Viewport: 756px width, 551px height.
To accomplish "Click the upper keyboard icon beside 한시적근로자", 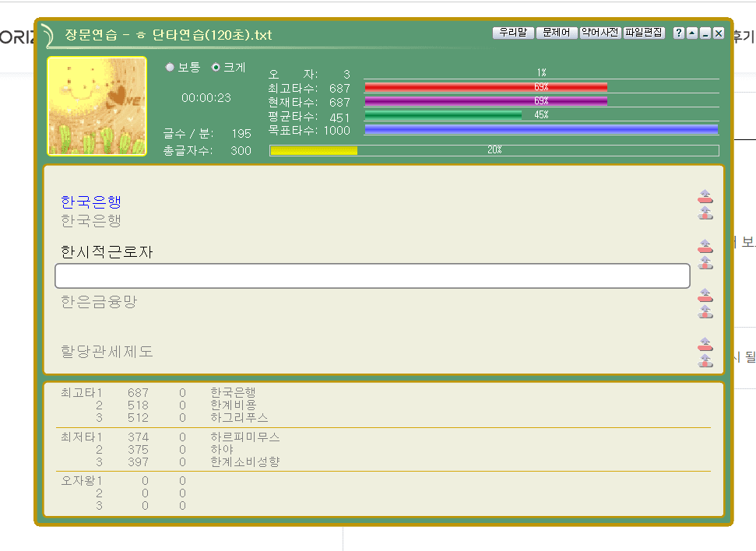I will pos(705,246).
